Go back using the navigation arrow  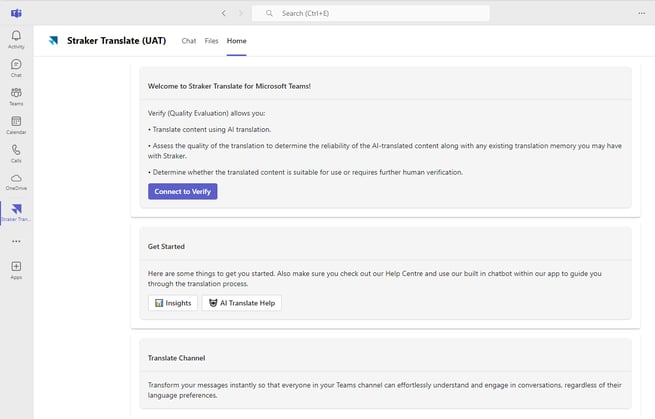click(x=224, y=13)
